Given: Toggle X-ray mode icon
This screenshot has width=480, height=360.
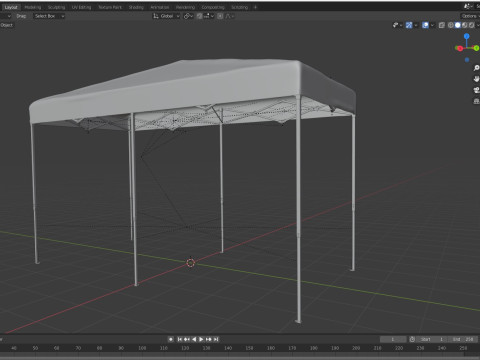Looking at the screenshot, I should point(442,25).
